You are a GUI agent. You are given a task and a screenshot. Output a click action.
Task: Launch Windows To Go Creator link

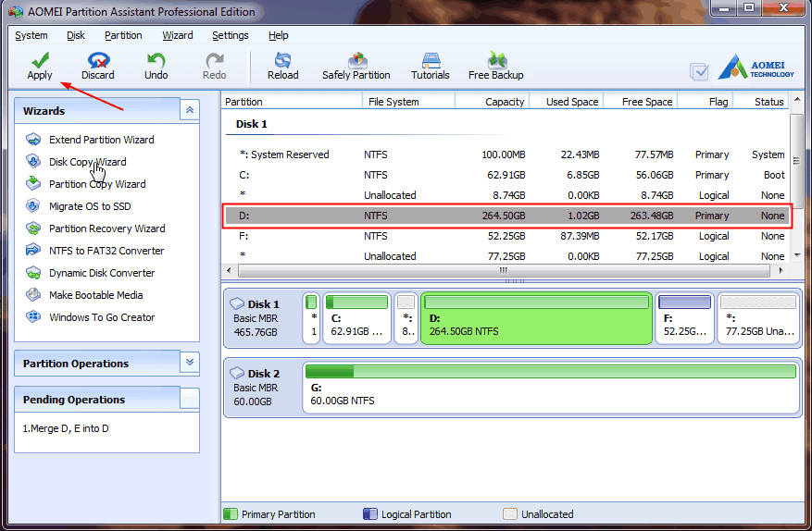(102, 317)
